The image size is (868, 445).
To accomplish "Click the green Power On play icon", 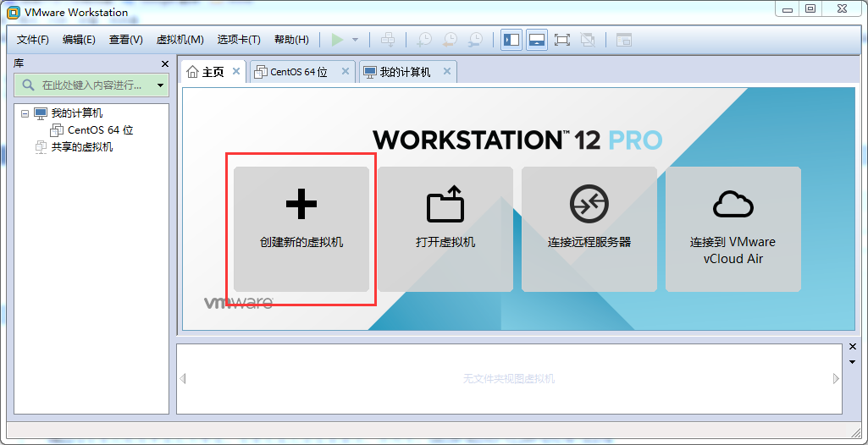I will pos(338,40).
